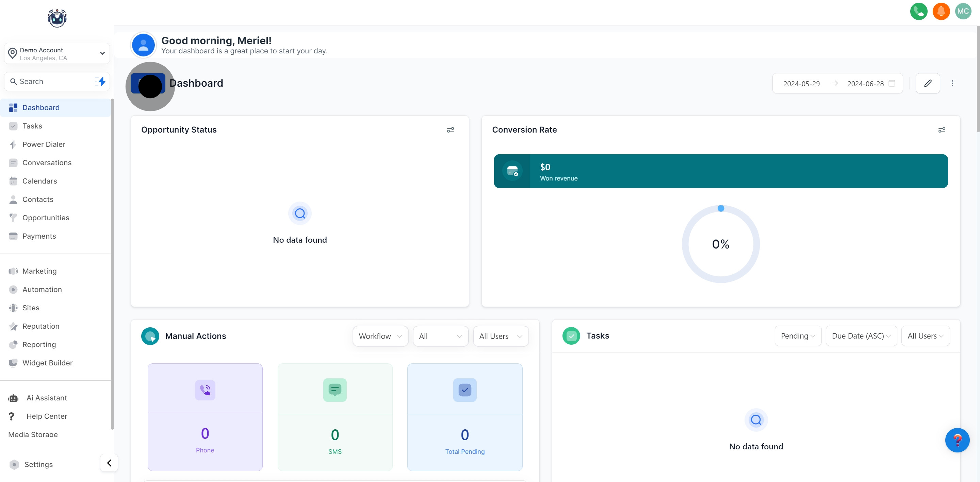The height and width of the screenshot is (482, 980).
Task: Click the blue help question bubble
Action: [x=957, y=440]
